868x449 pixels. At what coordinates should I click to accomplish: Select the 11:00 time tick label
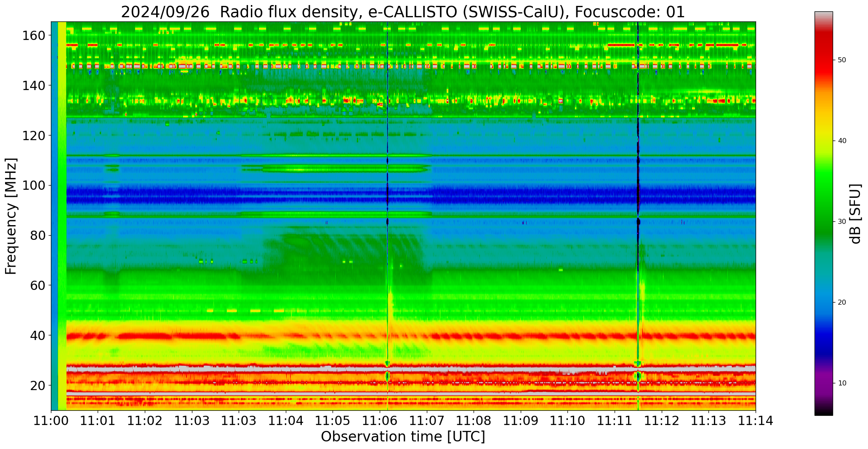51,421
